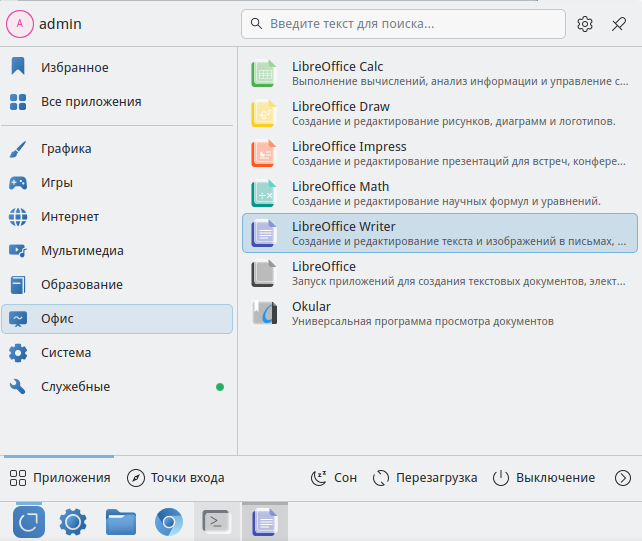Screen dimensions: 642x541
Task: Switch to the terminal taskbar window
Action: point(217,522)
